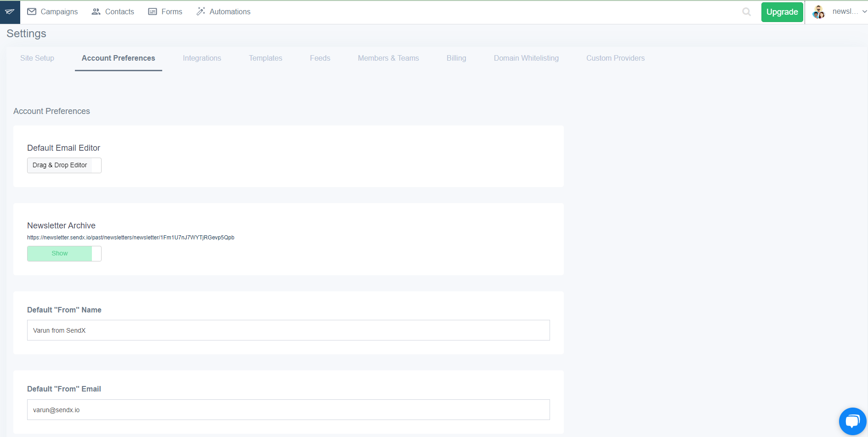This screenshot has height=437, width=868.
Task: Select the Account Preferences tab
Action: coord(119,58)
